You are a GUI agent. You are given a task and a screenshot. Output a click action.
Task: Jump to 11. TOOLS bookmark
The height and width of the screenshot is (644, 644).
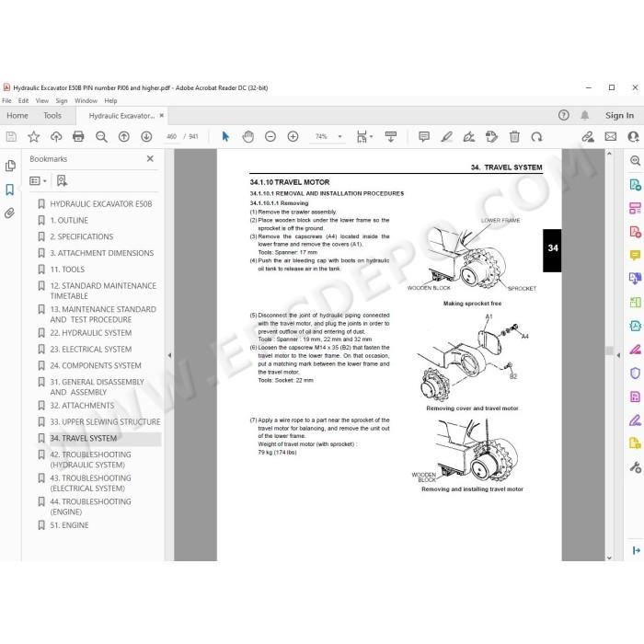67,270
